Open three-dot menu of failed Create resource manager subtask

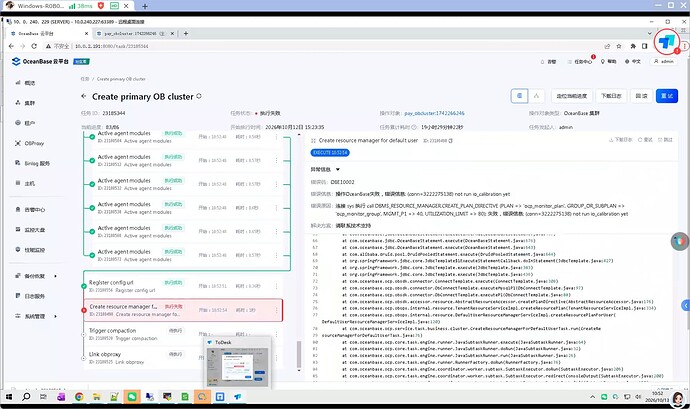pyautogui.click(x=276, y=310)
